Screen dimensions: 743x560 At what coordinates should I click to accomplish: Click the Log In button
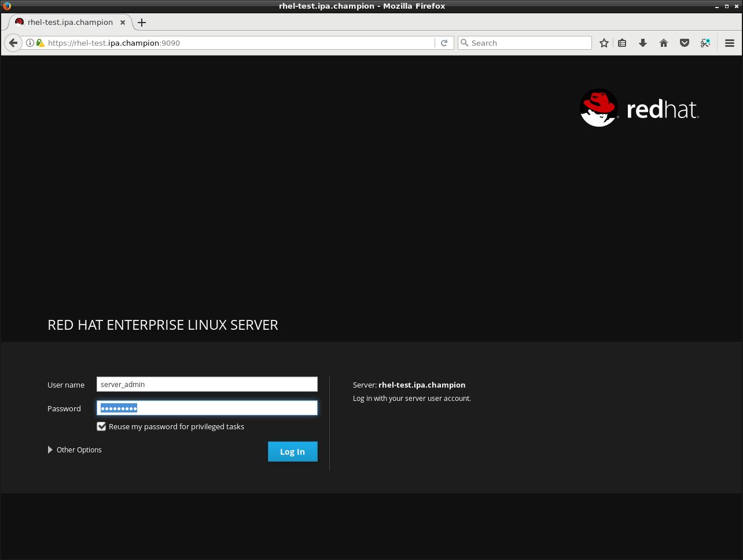pyautogui.click(x=292, y=452)
